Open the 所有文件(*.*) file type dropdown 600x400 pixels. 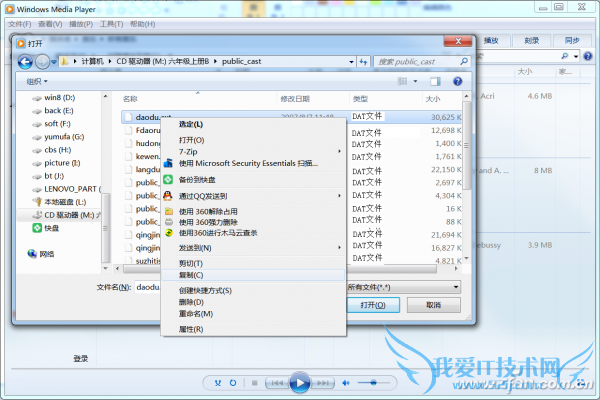tap(403, 287)
